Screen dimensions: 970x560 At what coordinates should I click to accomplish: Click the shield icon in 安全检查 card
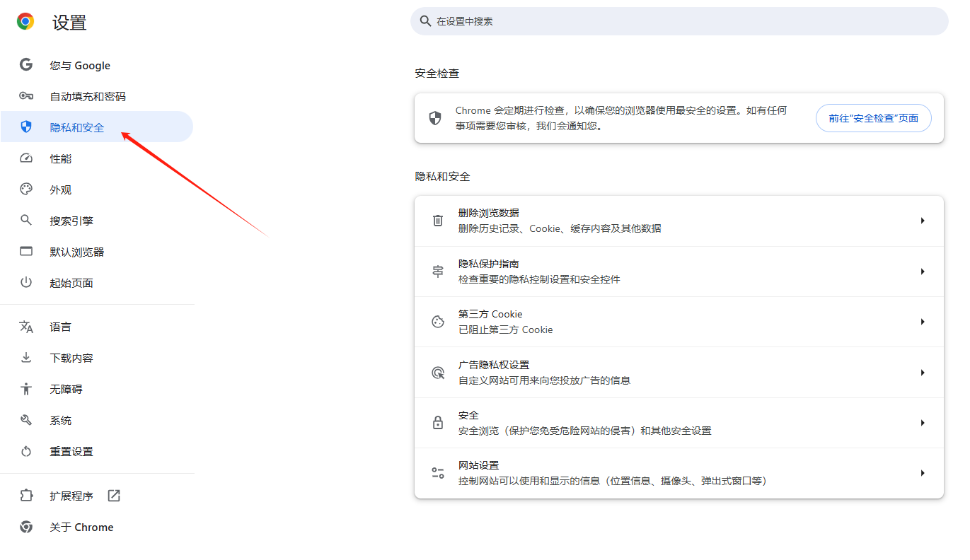pyautogui.click(x=436, y=118)
